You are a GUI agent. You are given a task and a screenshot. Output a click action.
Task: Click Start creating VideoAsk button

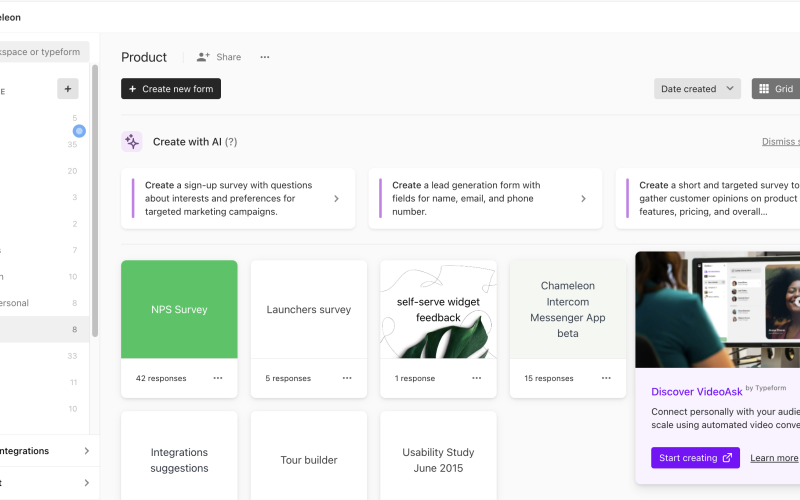click(x=695, y=458)
